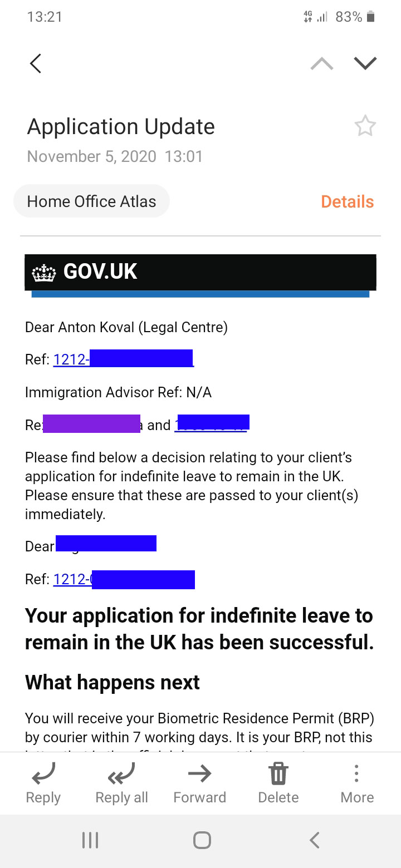Open the first 1212- reference link

(x=123, y=359)
